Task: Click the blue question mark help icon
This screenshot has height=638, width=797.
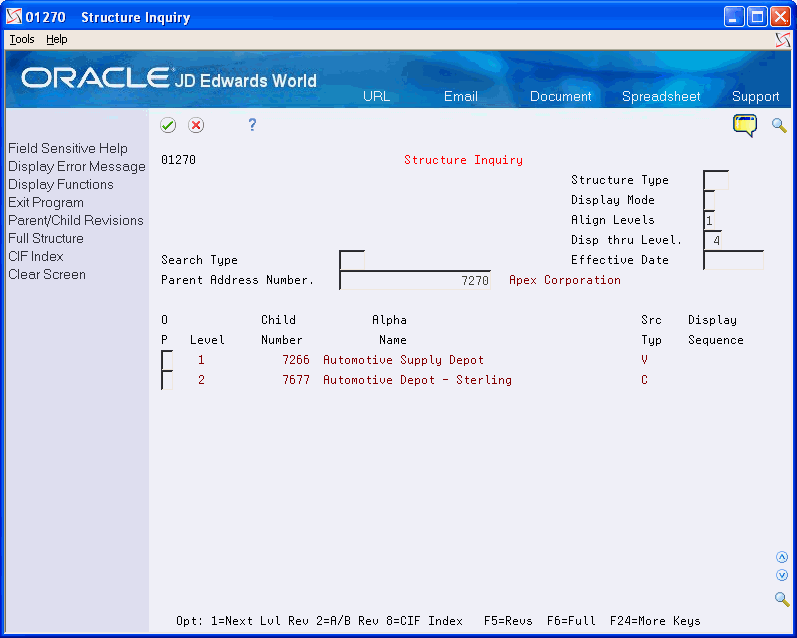Action: [x=252, y=125]
